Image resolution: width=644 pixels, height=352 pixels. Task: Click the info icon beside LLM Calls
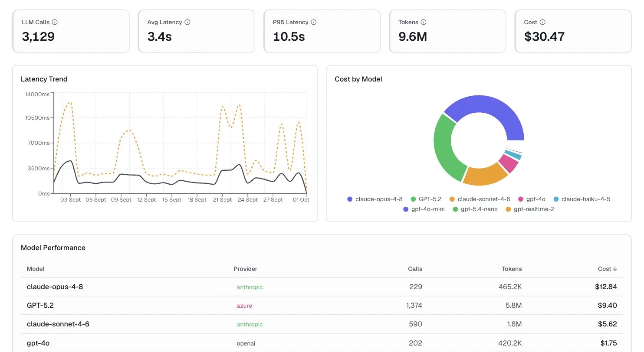tap(55, 22)
